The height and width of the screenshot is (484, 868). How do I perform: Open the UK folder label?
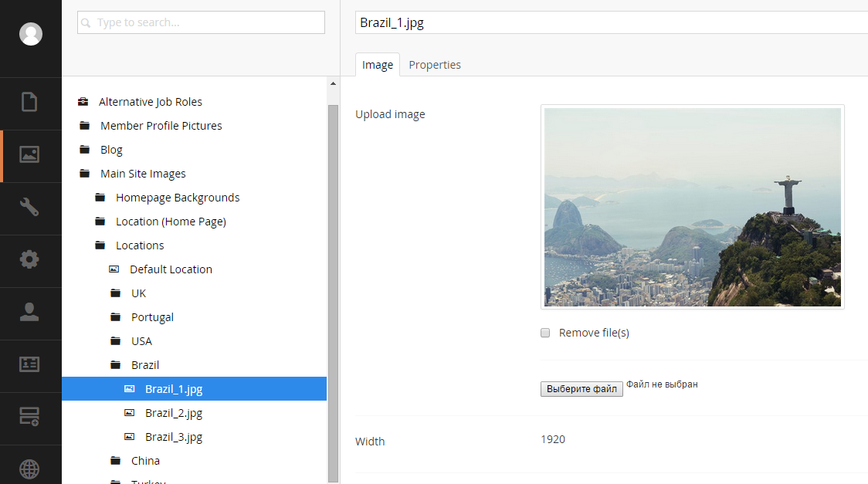click(x=139, y=293)
